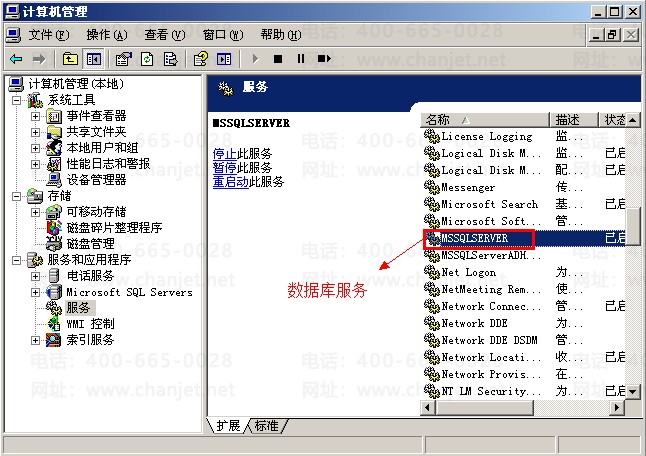Select WMI 控制 in the tree

coord(90,324)
